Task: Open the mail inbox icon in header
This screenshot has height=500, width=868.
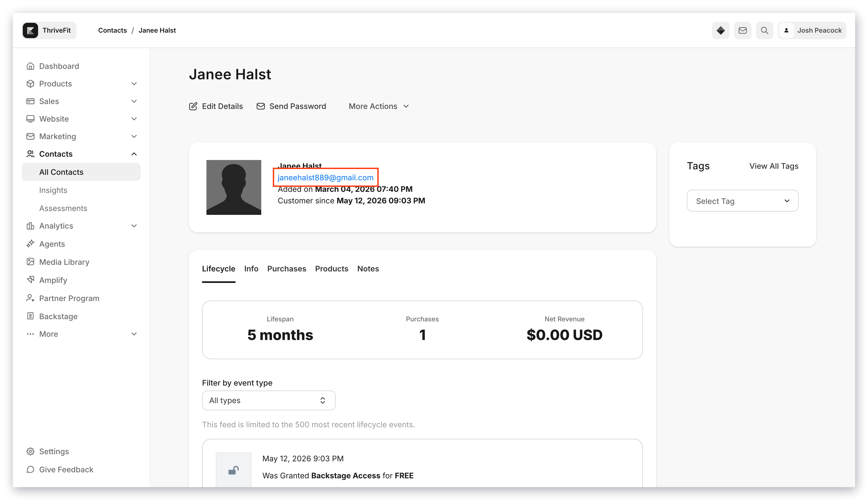Action: click(x=742, y=30)
